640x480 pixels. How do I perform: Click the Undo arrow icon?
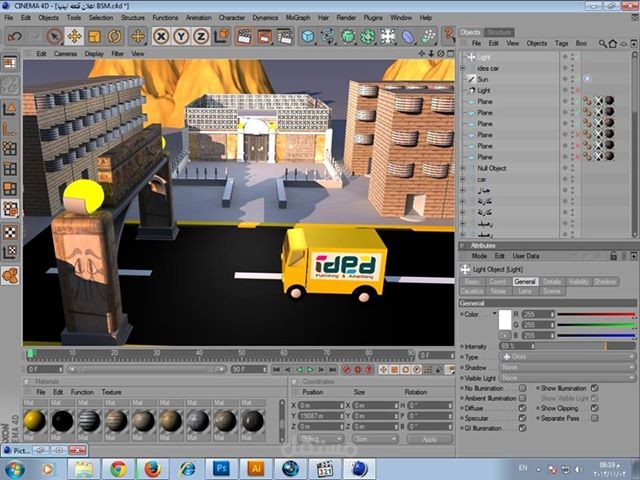[x=14, y=36]
